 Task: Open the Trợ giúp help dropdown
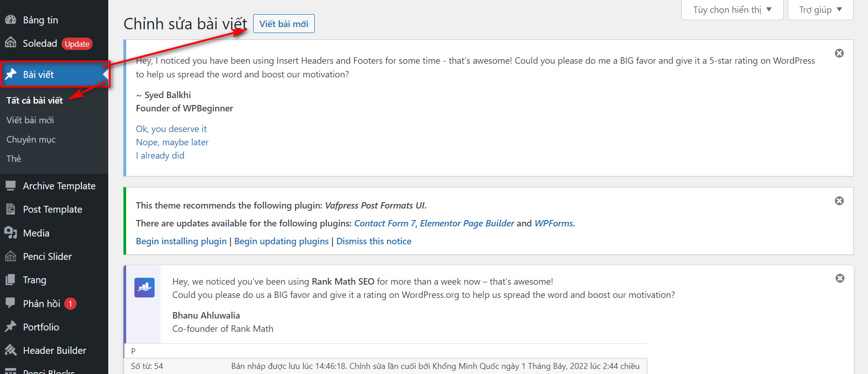click(820, 10)
